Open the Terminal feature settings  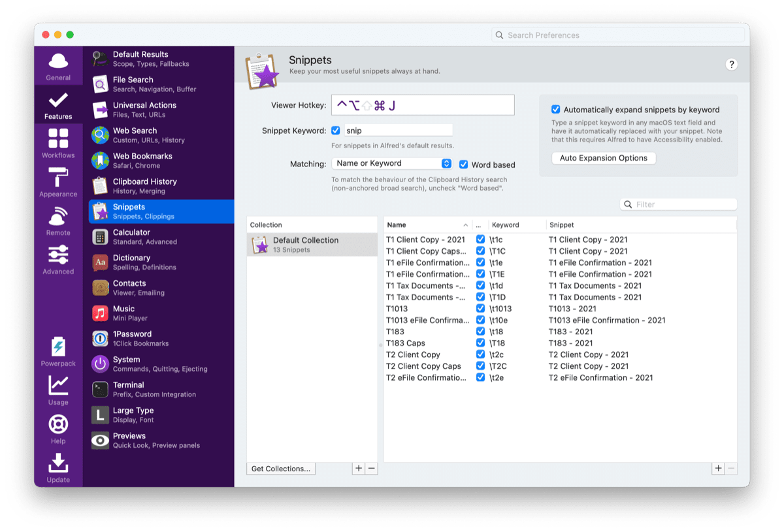coord(161,390)
